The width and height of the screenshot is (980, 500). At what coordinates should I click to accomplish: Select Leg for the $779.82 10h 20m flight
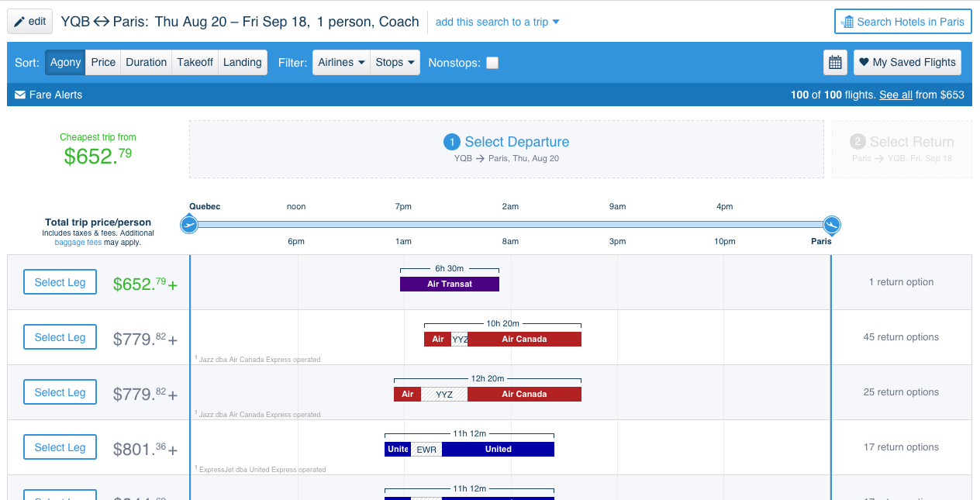click(60, 337)
